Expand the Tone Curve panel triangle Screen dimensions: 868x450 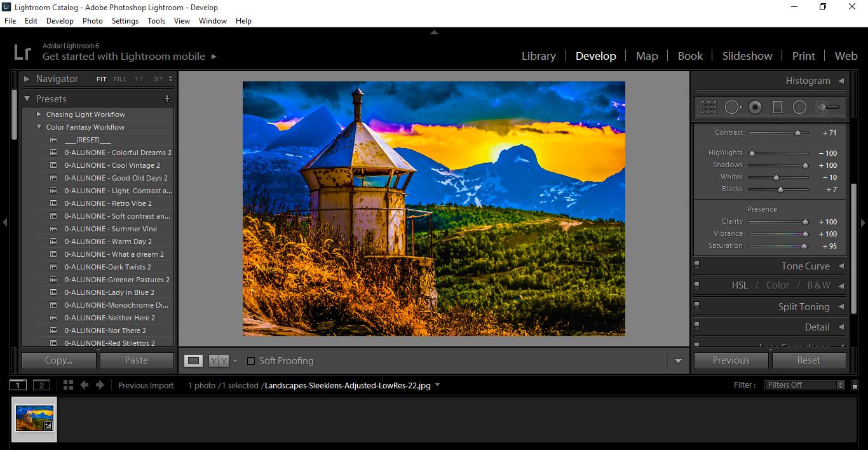(841, 266)
